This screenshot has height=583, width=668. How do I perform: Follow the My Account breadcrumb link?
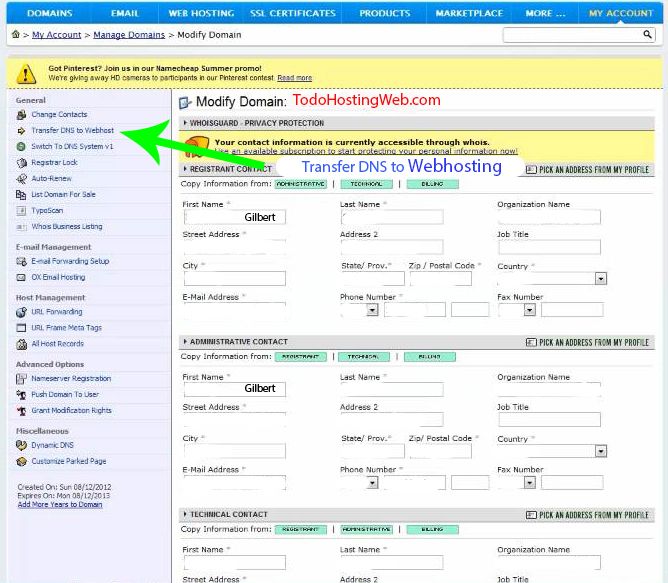point(56,35)
